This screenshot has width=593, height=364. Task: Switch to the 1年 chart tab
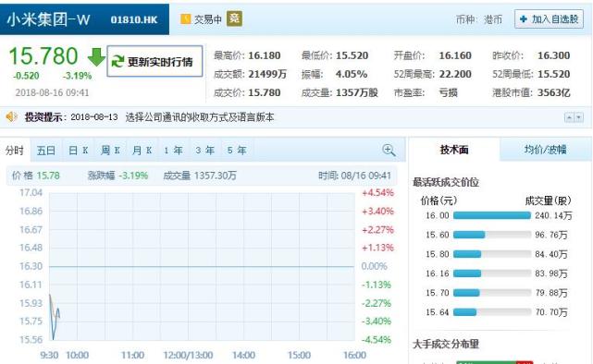pyautogui.click(x=174, y=151)
